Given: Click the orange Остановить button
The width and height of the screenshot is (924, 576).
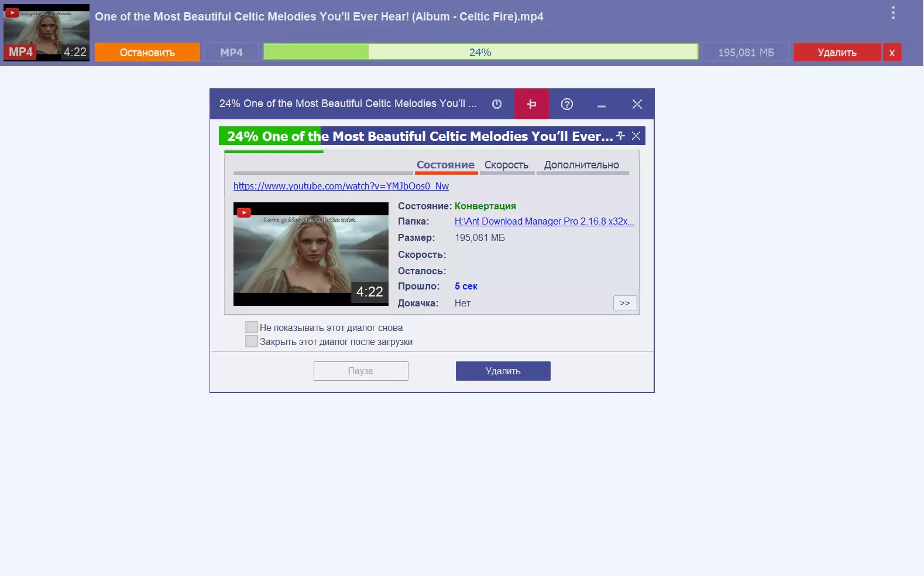Looking at the screenshot, I should [147, 52].
